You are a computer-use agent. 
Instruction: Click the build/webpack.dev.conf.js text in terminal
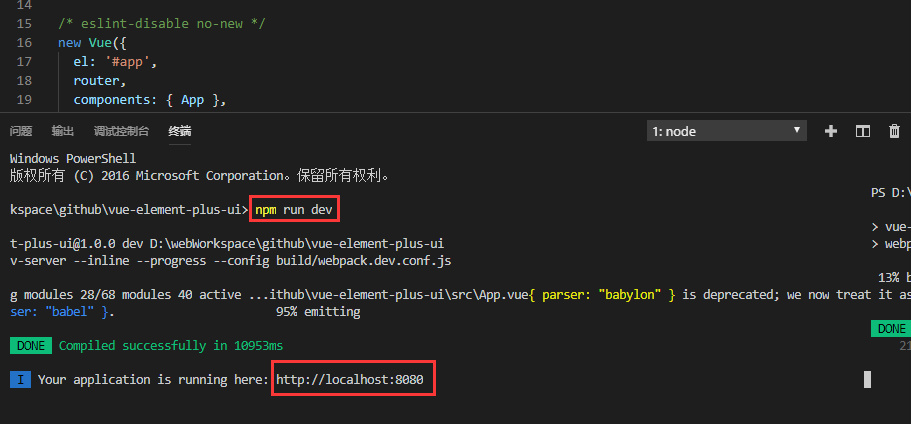364,261
